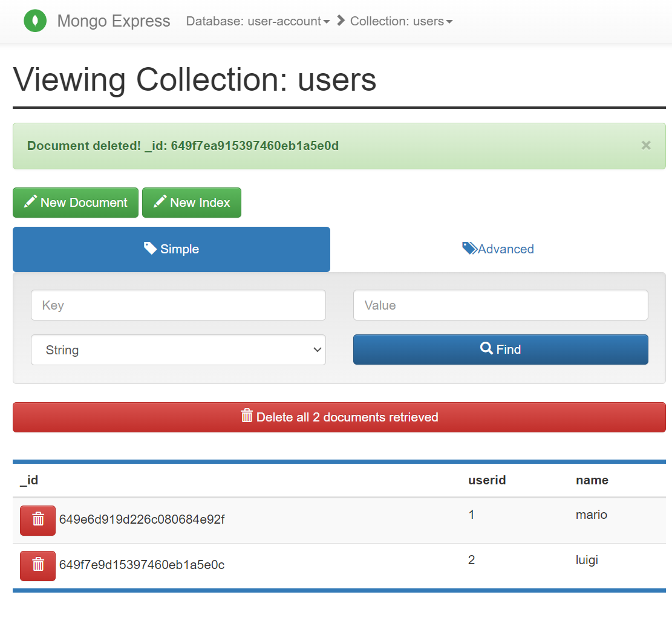
Task: Sort by the _id column header
Action: tap(29, 480)
